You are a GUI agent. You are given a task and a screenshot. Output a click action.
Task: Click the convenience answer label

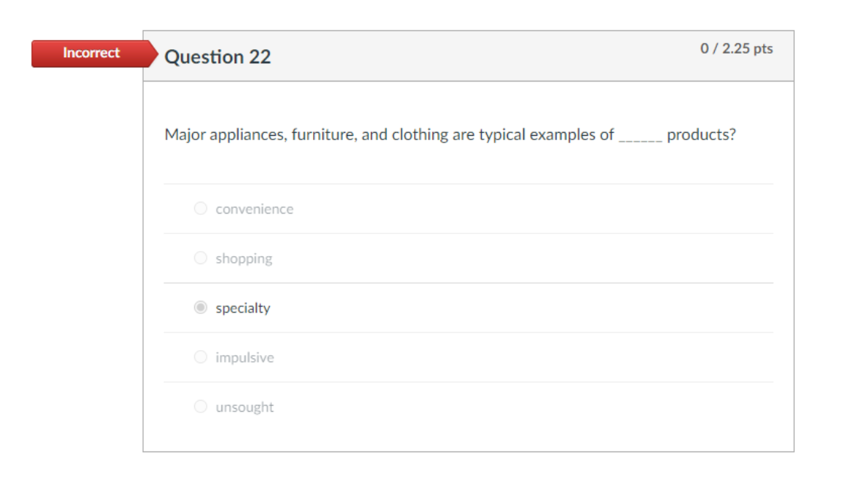254,209
